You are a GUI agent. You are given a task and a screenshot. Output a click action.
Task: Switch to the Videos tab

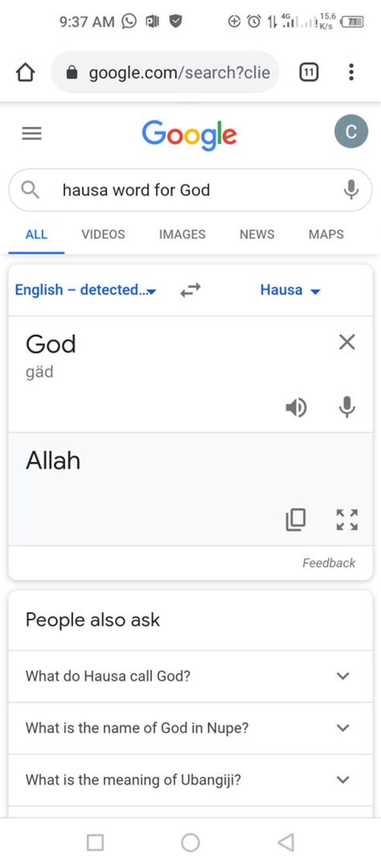[x=103, y=235]
